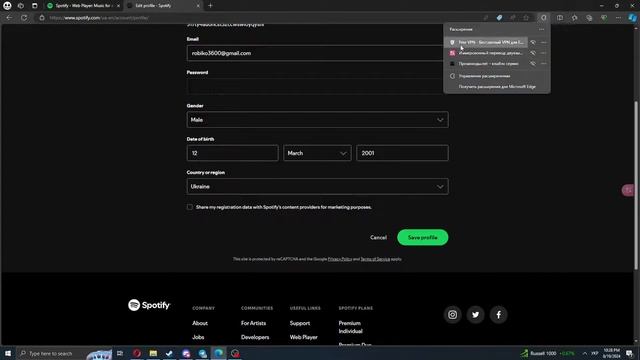Open the Opera browser taskbar icon

pos(137,353)
